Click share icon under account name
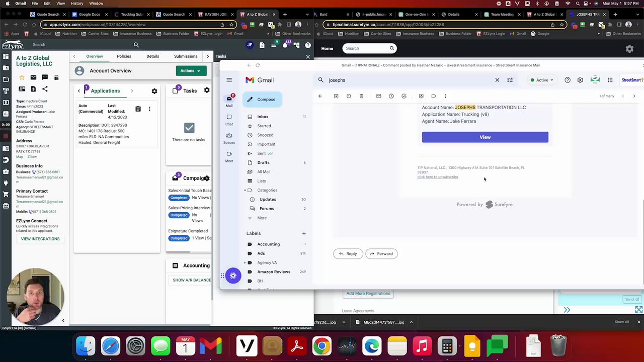The height and width of the screenshot is (362, 644). [45, 89]
